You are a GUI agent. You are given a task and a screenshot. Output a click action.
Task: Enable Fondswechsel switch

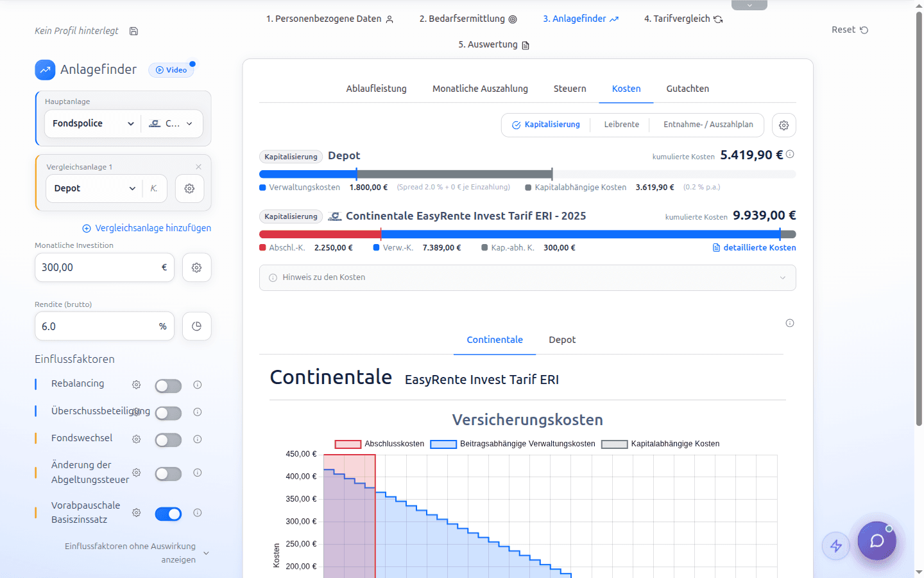click(x=168, y=440)
